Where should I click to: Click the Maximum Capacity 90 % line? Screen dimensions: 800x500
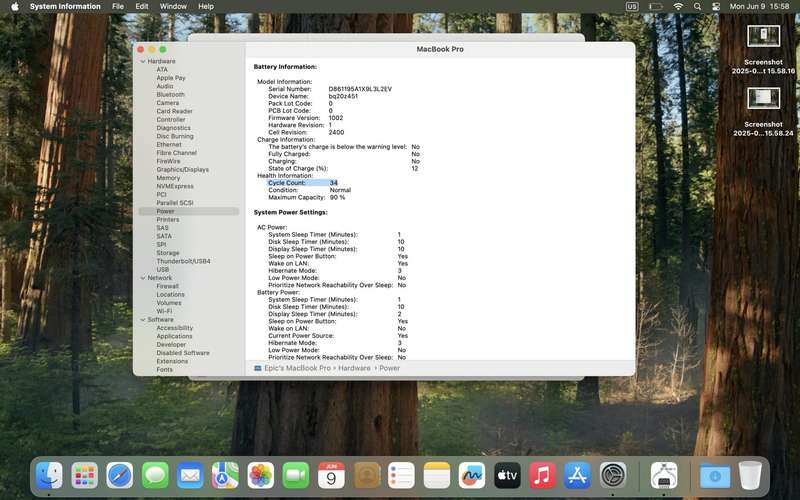point(307,197)
